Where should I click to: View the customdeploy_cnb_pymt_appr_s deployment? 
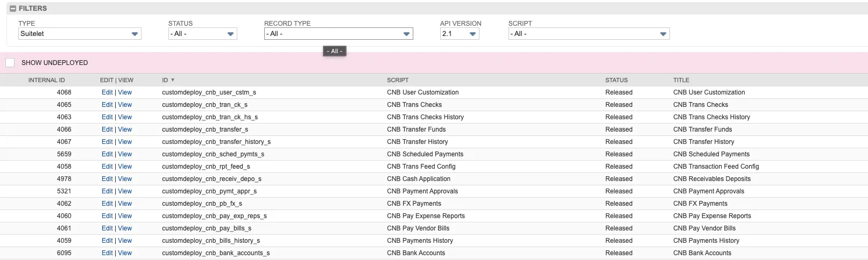125,191
